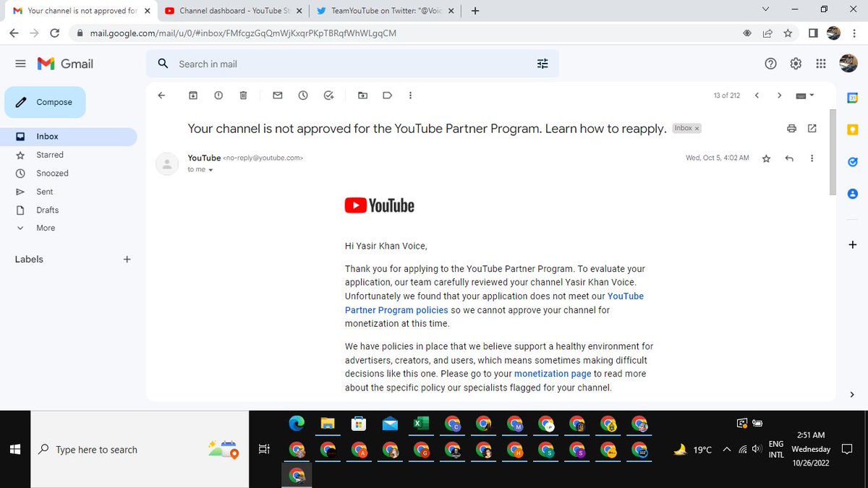Click the Compose button

(x=45, y=102)
